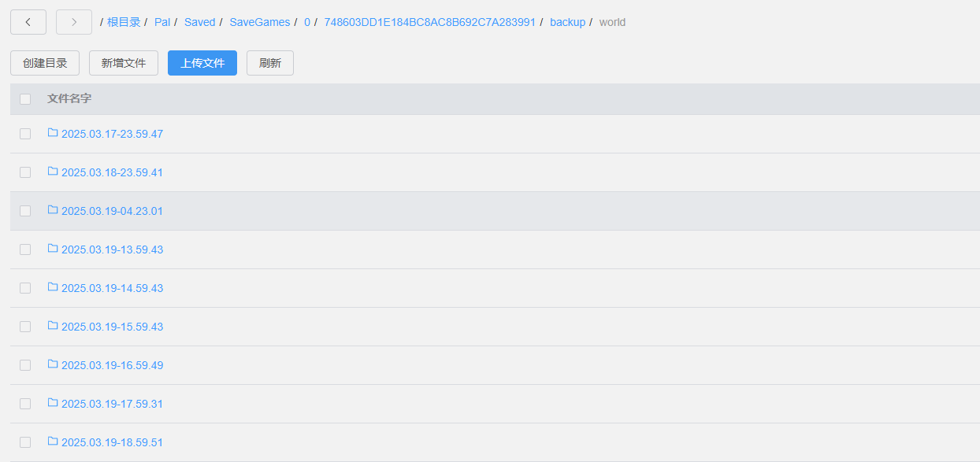The width and height of the screenshot is (980, 462).
Task: Check the box for 2025.03.19-18.59.51
Action: pos(25,442)
